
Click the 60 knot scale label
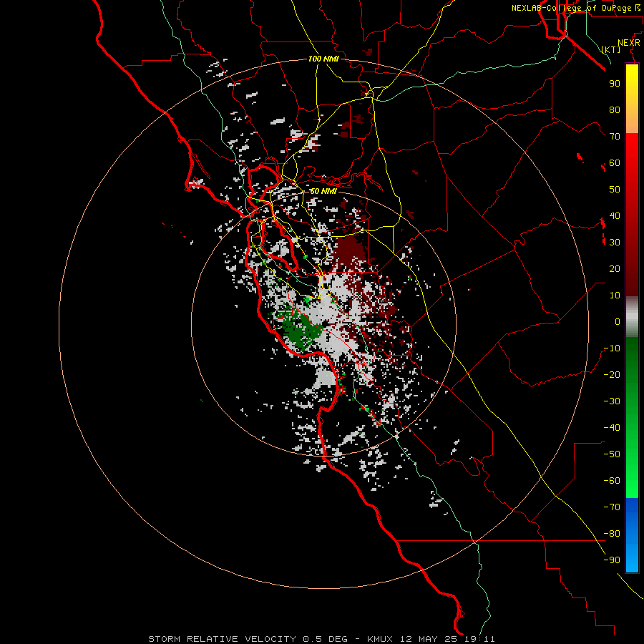(615, 163)
